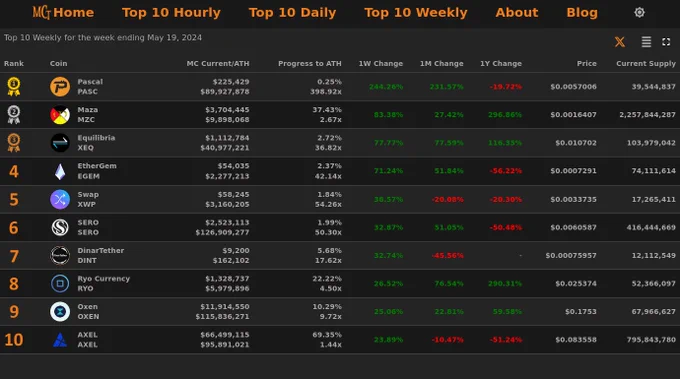Viewport: 680px width, 379px height.
Task: Click the Equilibria coin logo
Action: pyautogui.click(x=60, y=143)
